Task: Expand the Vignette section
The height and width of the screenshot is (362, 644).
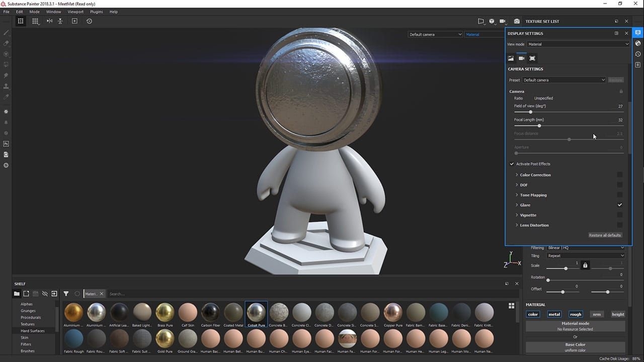Action: tap(517, 215)
